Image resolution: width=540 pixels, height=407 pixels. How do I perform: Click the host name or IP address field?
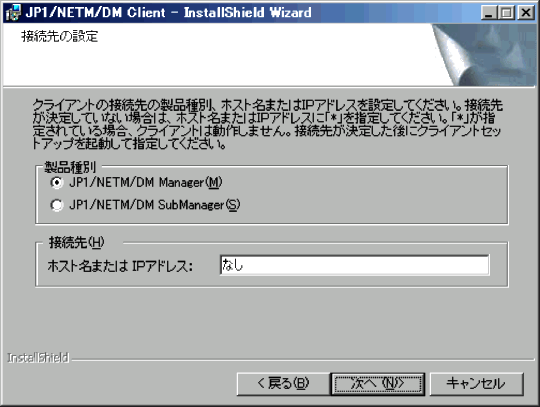(354, 265)
